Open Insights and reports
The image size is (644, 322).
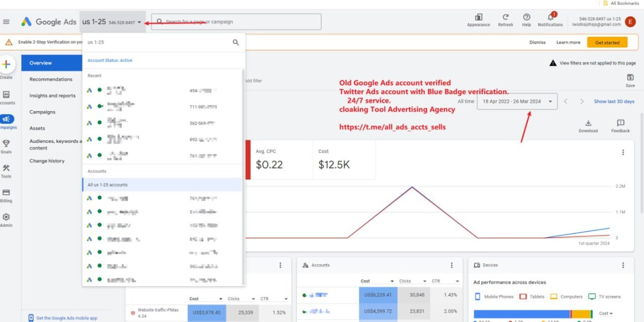click(52, 96)
